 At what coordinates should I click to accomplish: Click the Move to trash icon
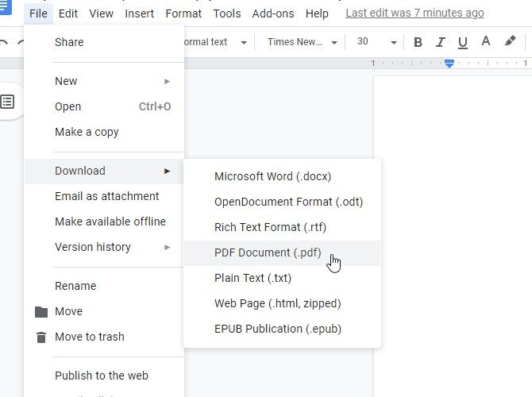[41, 337]
